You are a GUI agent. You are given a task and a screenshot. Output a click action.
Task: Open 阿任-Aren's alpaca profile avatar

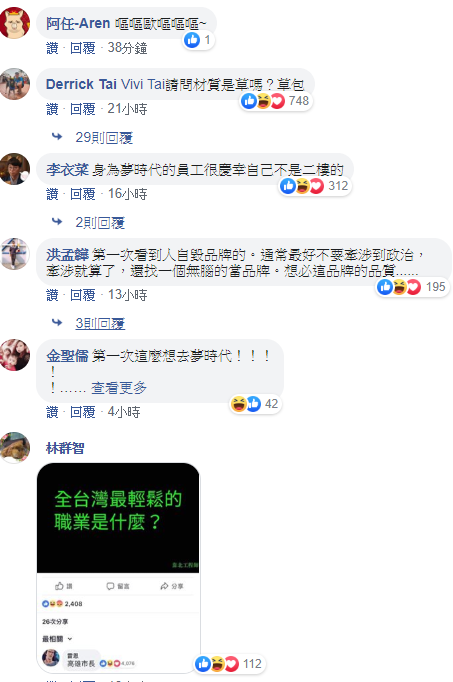15,23
